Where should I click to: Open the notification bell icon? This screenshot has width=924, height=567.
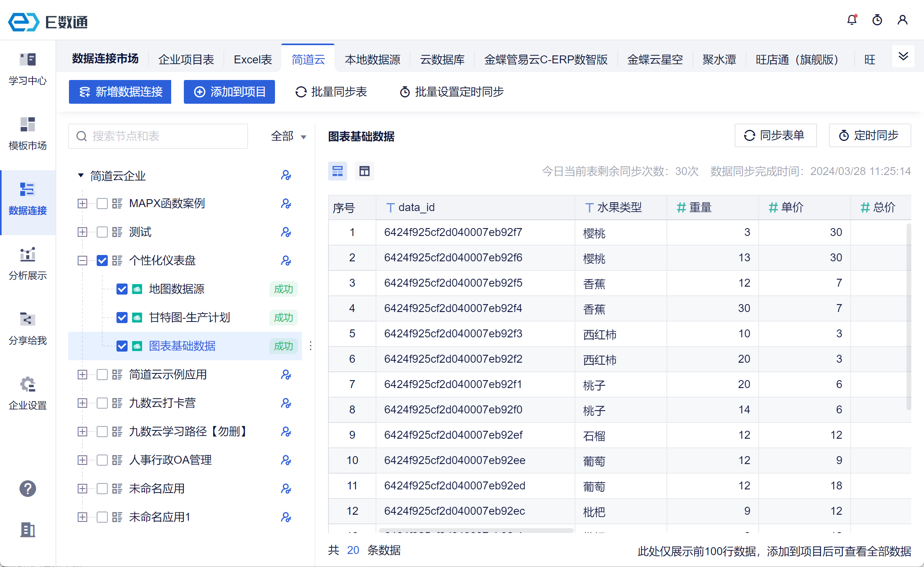[x=851, y=20]
